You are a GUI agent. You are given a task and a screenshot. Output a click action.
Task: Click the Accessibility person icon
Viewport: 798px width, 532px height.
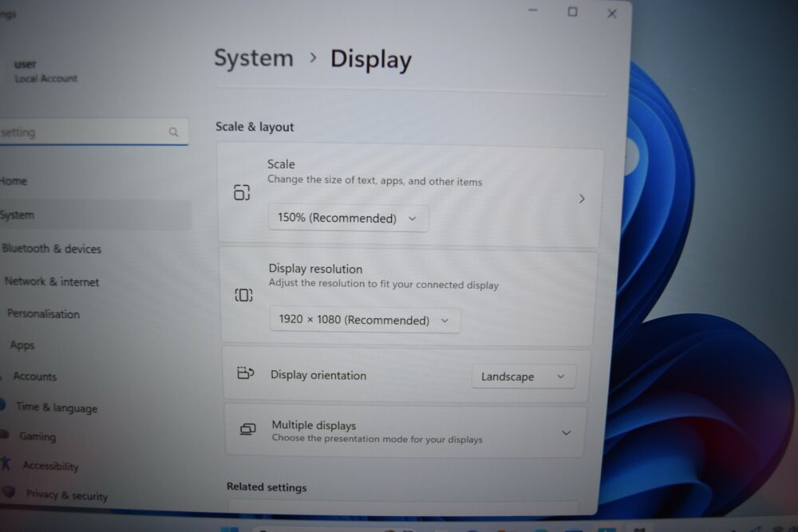[6, 463]
